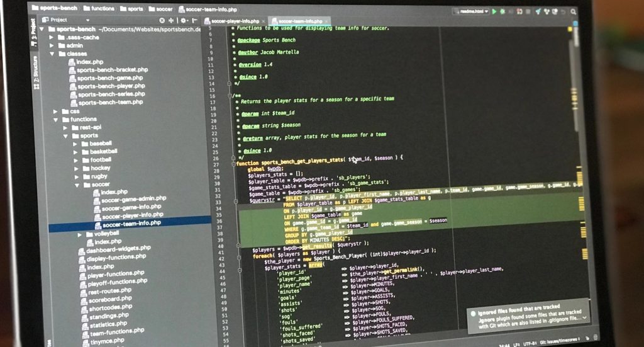This screenshot has width=644, height=347.
Task: Click the soccer breadcrumb
Action: (x=160, y=9)
